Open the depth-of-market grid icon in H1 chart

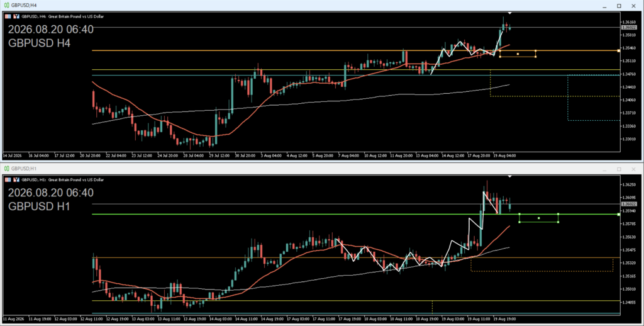click(x=8, y=179)
